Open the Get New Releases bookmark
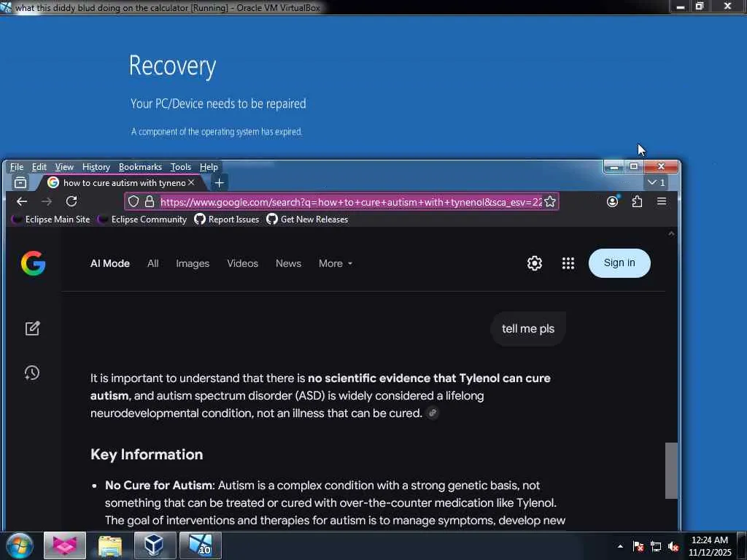Screen dimensions: 747x560 [307, 219]
